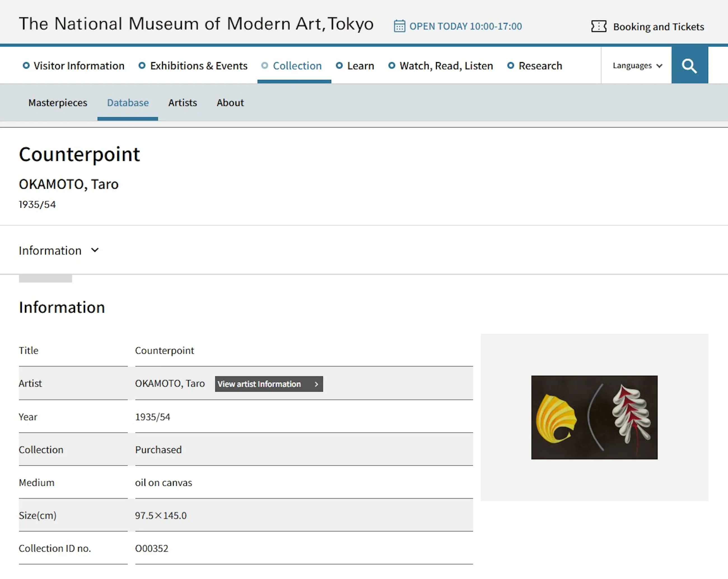Screen dimensions: 728x579
Task: Click the magnifying glass search icon
Action: point(689,65)
